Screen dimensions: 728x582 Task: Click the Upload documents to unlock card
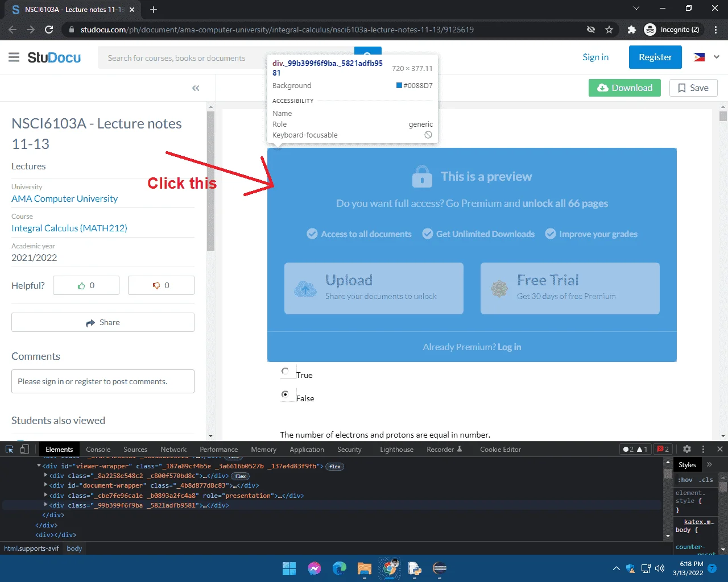tap(374, 288)
